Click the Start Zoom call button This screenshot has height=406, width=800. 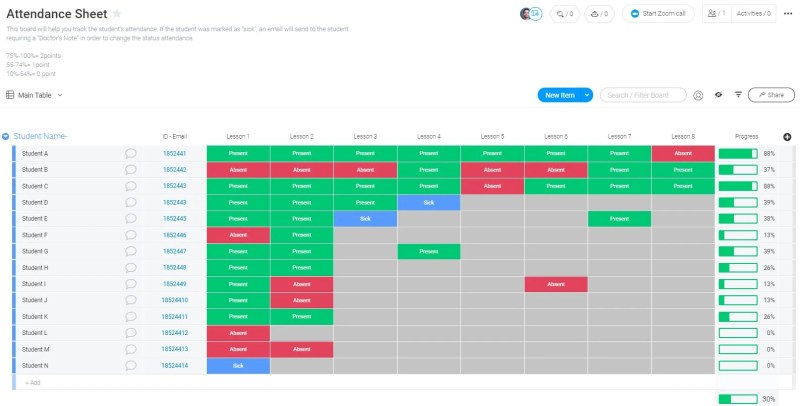point(658,14)
